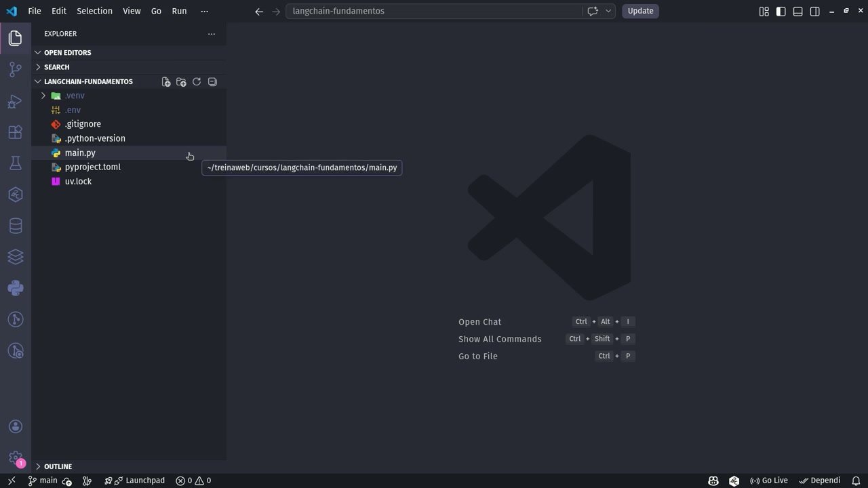
Task: Show errors and warnings count
Action: tap(193, 481)
